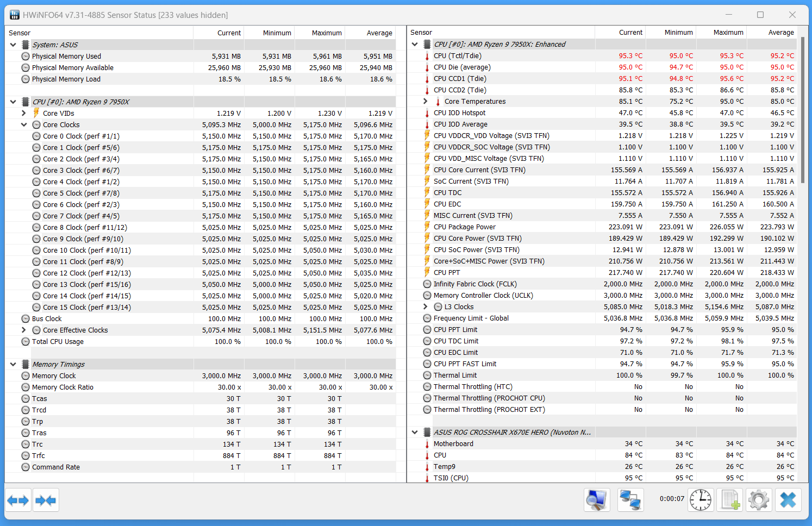
Task: Select the Tcas timing row
Action: pyautogui.click(x=200, y=399)
